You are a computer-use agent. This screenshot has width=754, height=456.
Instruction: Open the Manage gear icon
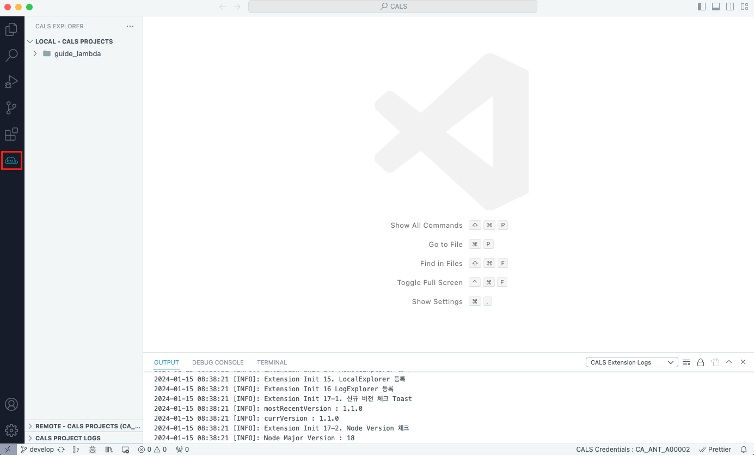12,430
